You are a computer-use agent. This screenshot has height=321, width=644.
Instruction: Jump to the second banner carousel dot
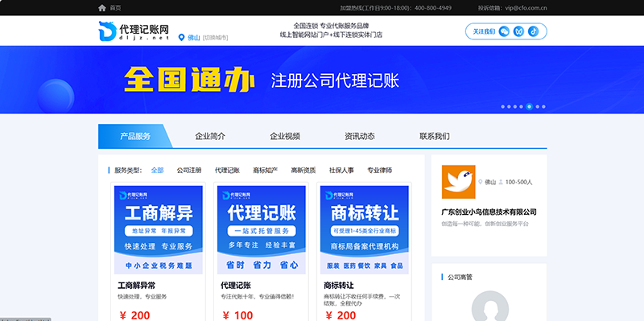point(509,107)
